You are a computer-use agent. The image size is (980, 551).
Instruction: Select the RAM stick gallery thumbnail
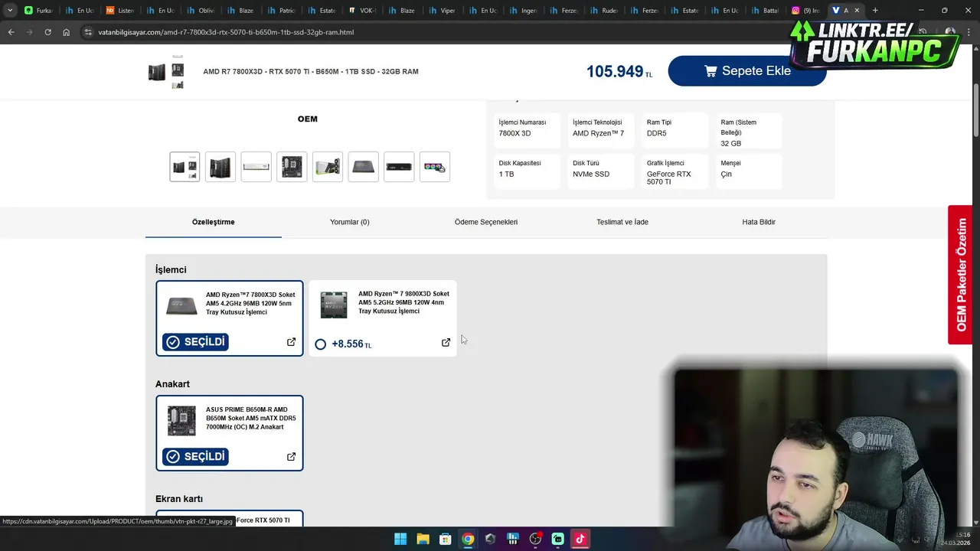[x=256, y=167]
